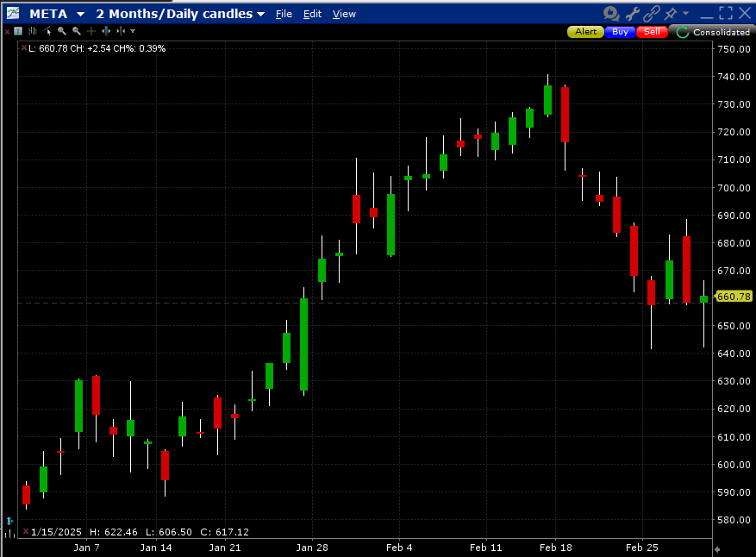The height and width of the screenshot is (557, 756).
Task: Open the View menu
Action: (x=344, y=14)
